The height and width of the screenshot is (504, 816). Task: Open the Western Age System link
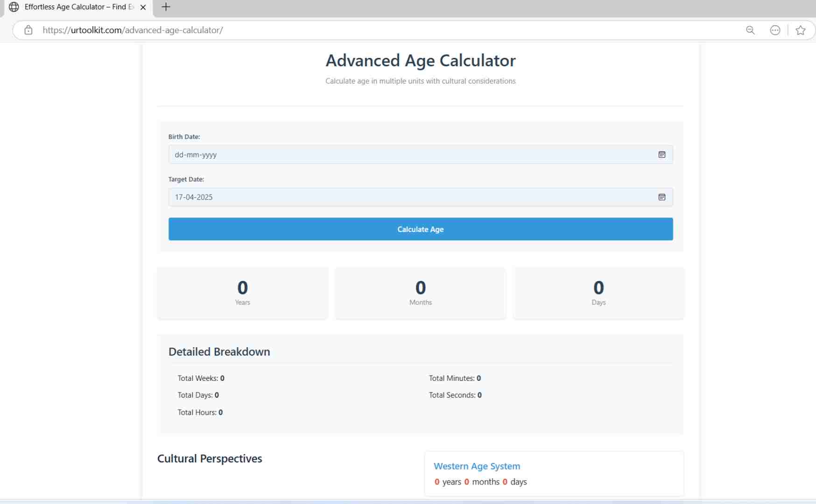click(477, 466)
